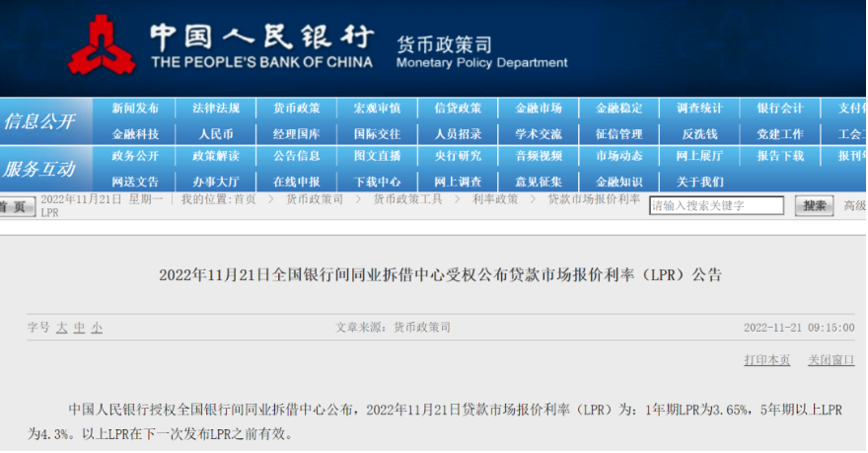Set font size to 中

point(80,328)
